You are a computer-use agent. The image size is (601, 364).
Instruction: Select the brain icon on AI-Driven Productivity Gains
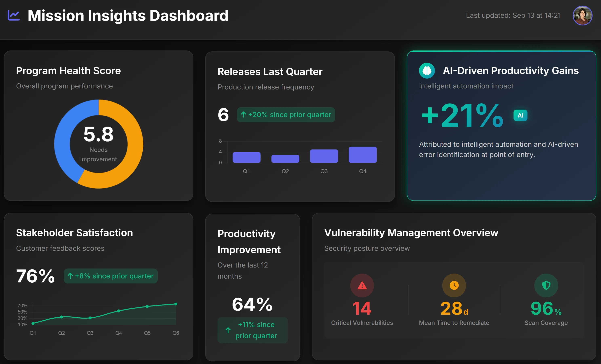click(x=427, y=70)
